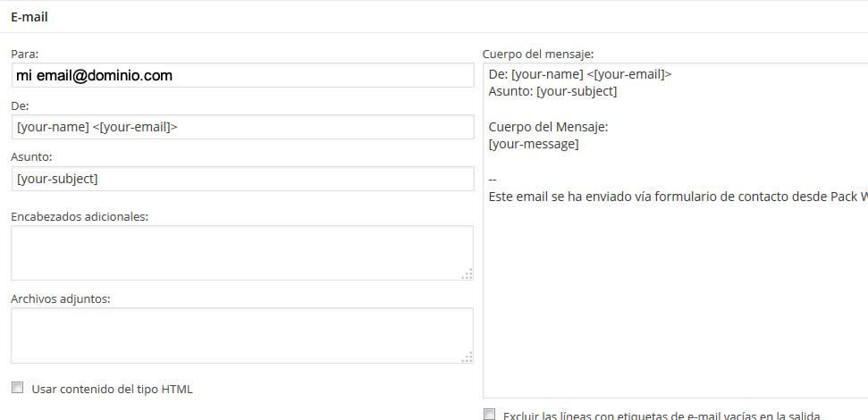Grab resize handle of Archivos adjuntos box

[x=468, y=357]
